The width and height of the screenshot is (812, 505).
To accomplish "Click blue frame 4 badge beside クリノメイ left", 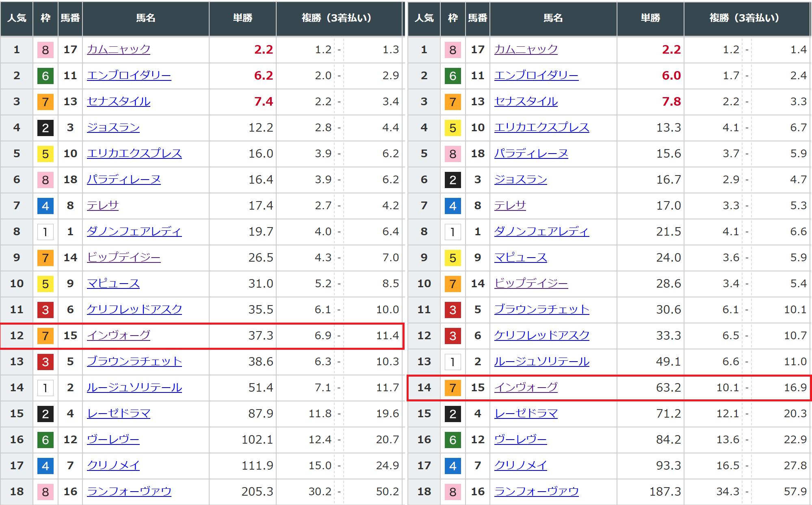I will click(45, 466).
